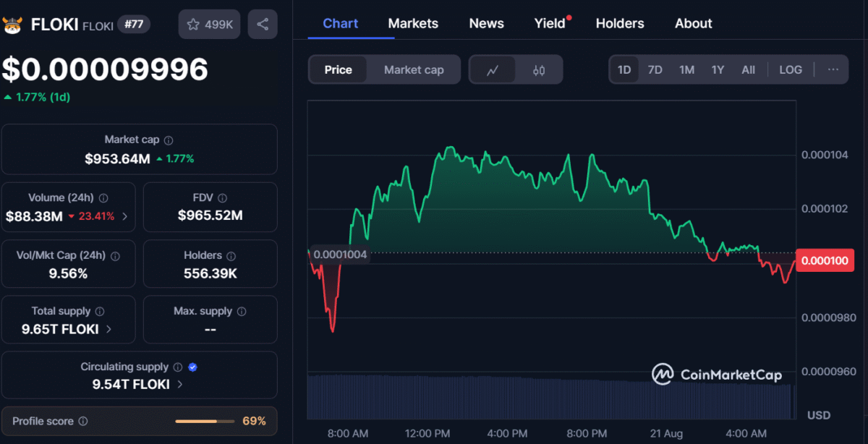Open Volume (24h) info icon
Screen dimensions: 868x444
point(103,197)
